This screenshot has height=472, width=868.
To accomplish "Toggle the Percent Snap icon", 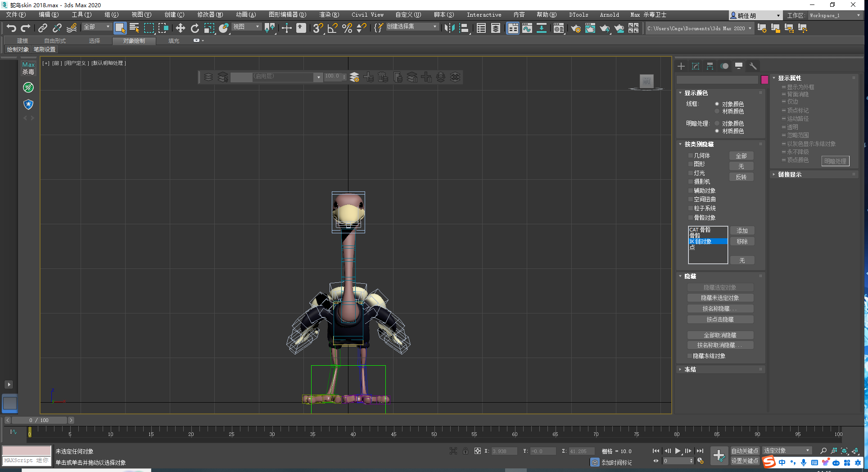I will pyautogui.click(x=347, y=28).
